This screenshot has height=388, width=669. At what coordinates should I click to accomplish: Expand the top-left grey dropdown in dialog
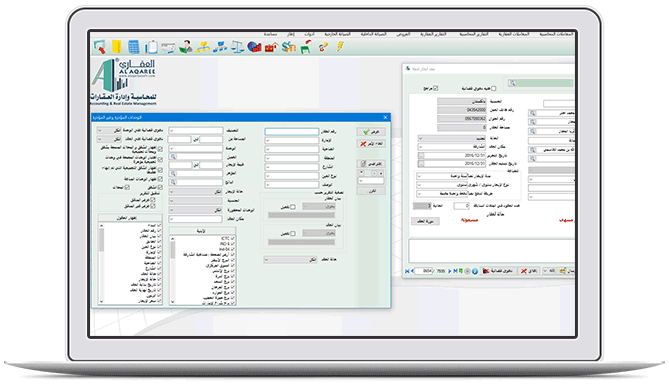109,130
